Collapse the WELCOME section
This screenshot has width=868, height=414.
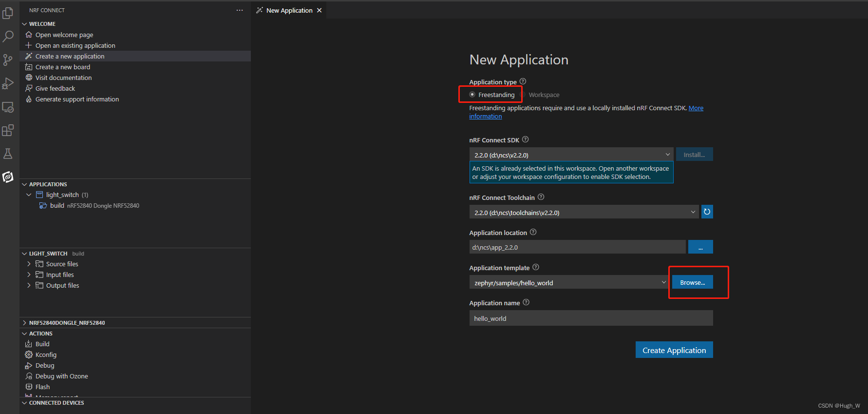click(24, 24)
